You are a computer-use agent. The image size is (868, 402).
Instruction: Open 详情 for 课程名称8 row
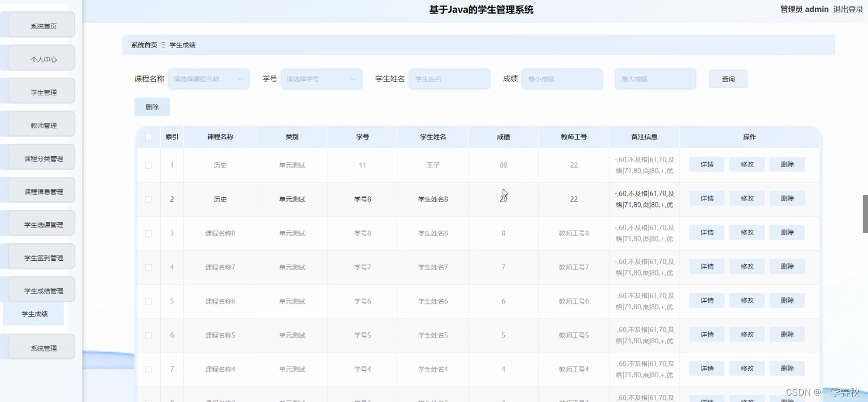tap(707, 232)
